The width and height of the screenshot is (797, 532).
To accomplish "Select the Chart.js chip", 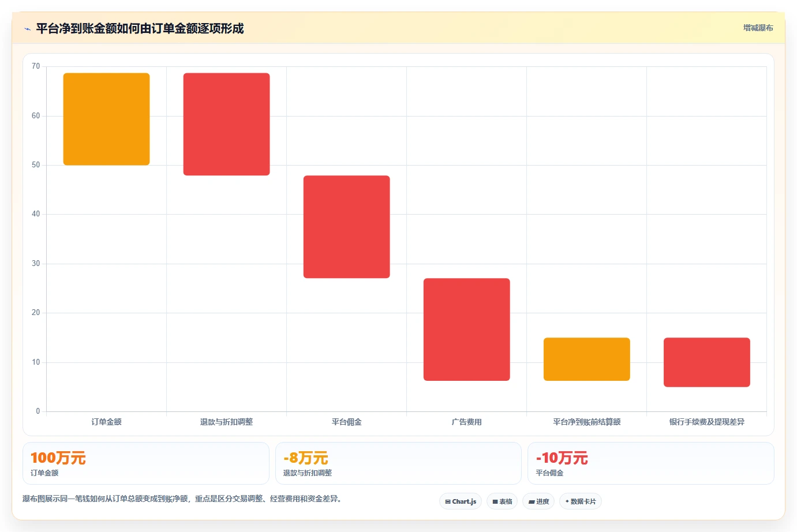I will click(x=461, y=501).
